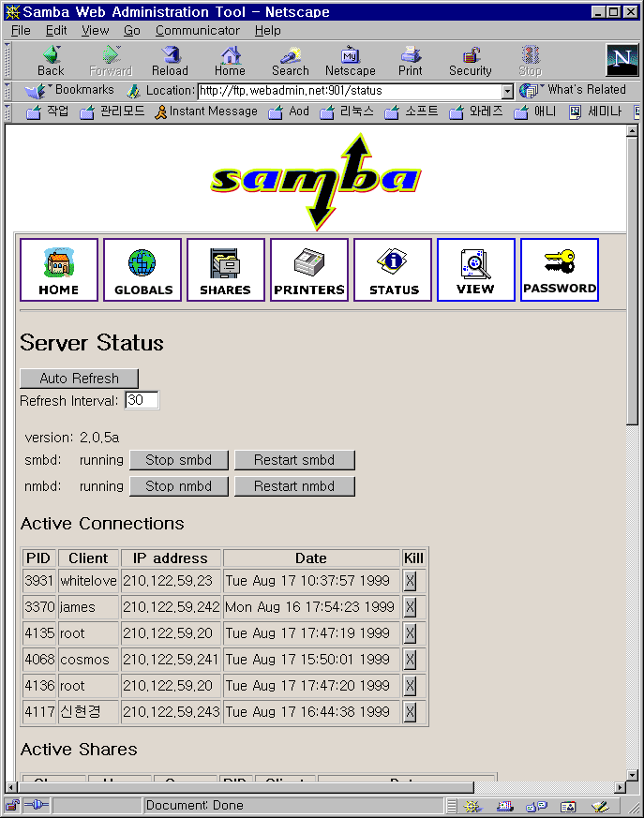Open the Security info toolbar icon
This screenshot has height=818, width=644.
(x=471, y=61)
